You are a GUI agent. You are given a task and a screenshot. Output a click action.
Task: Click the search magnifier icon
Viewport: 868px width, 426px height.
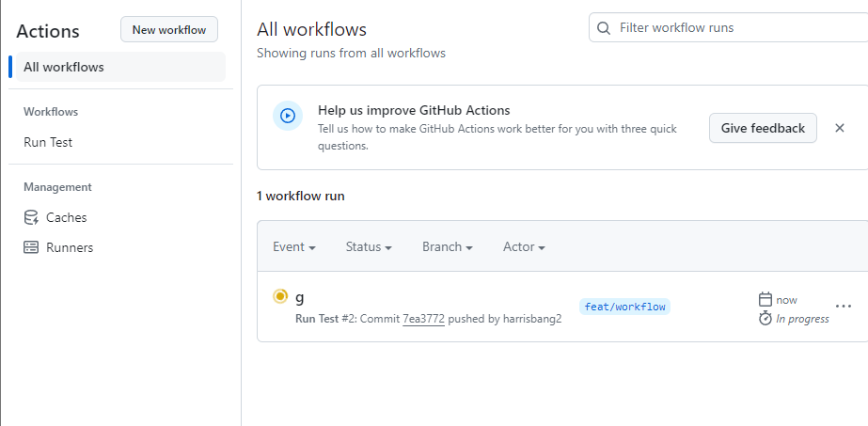click(x=604, y=28)
